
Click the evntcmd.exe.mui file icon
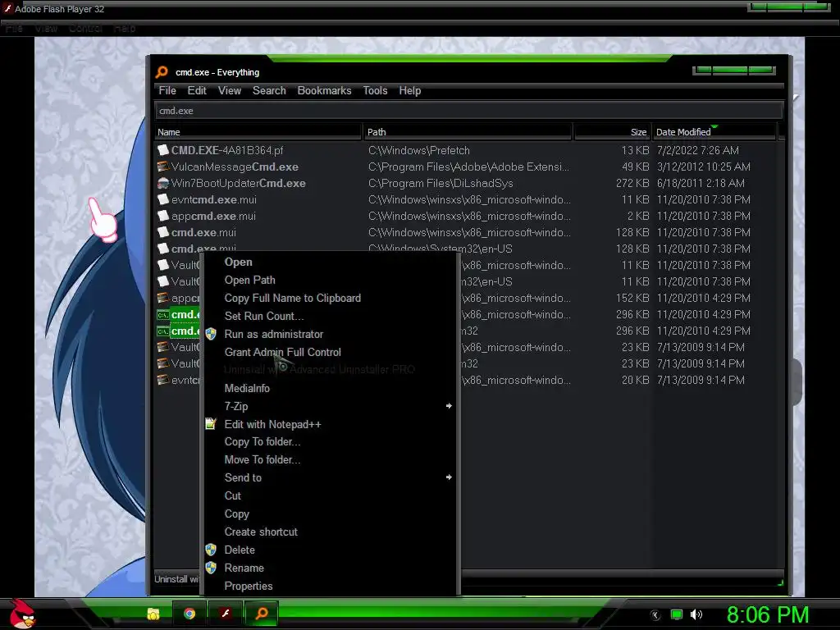(x=163, y=199)
